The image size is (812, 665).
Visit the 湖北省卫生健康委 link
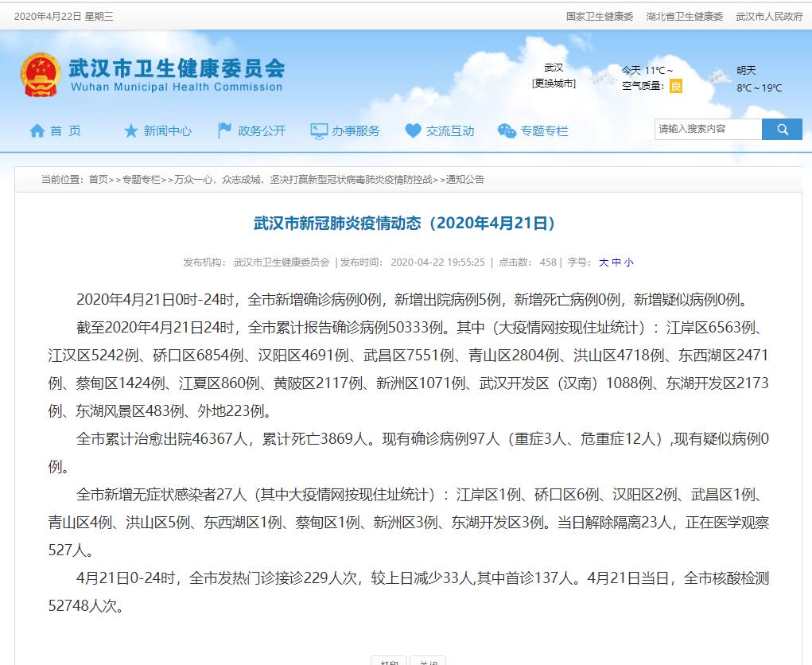tap(684, 16)
